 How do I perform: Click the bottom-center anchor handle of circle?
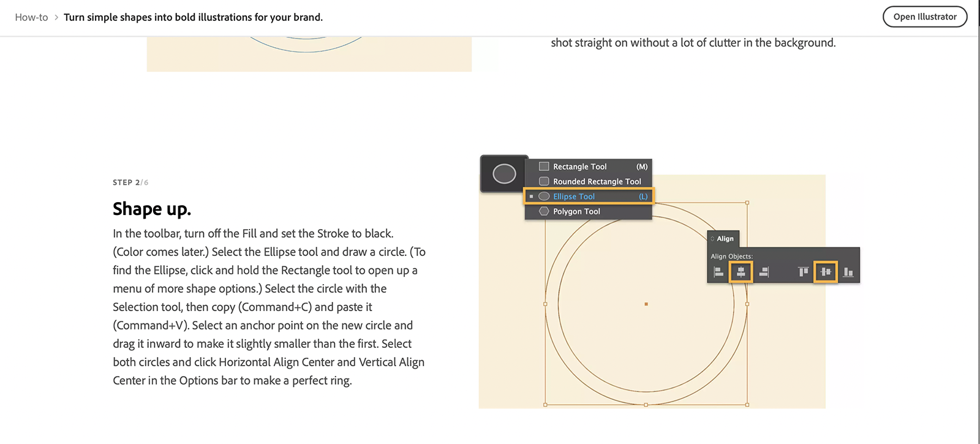[x=646, y=405]
